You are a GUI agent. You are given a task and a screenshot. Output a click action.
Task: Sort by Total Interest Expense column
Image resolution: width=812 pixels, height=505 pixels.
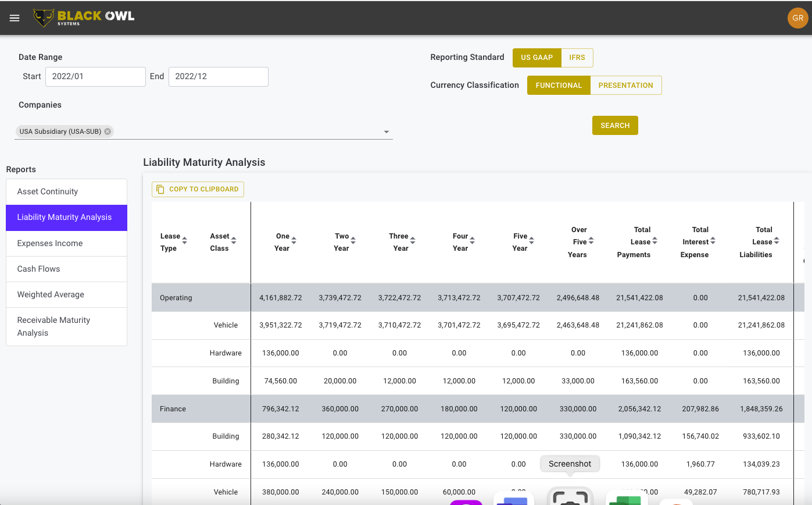pyautogui.click(x=713, y=241)
